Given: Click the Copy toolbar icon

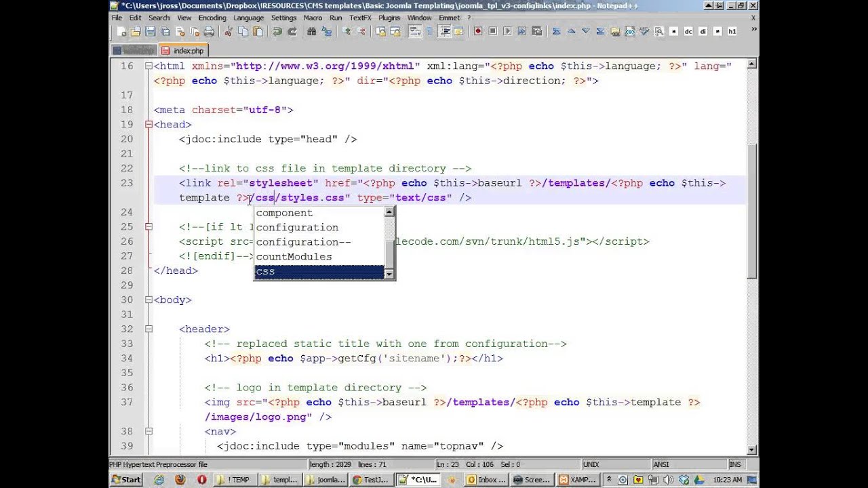Looking at the screenshot, I should click(243, 31).
